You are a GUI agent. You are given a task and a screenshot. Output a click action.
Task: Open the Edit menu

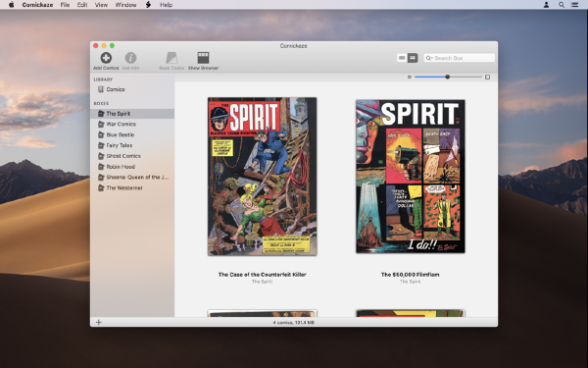pos(82,5)
